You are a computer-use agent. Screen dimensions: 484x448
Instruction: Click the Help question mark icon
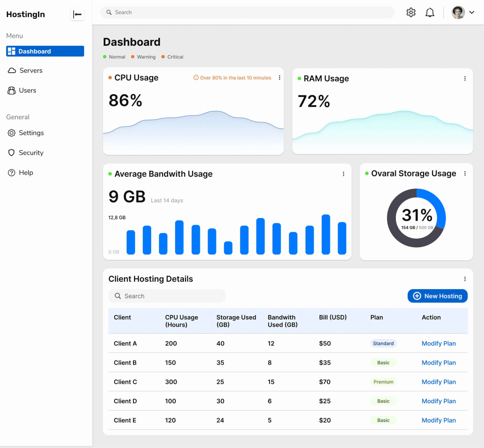11,173
